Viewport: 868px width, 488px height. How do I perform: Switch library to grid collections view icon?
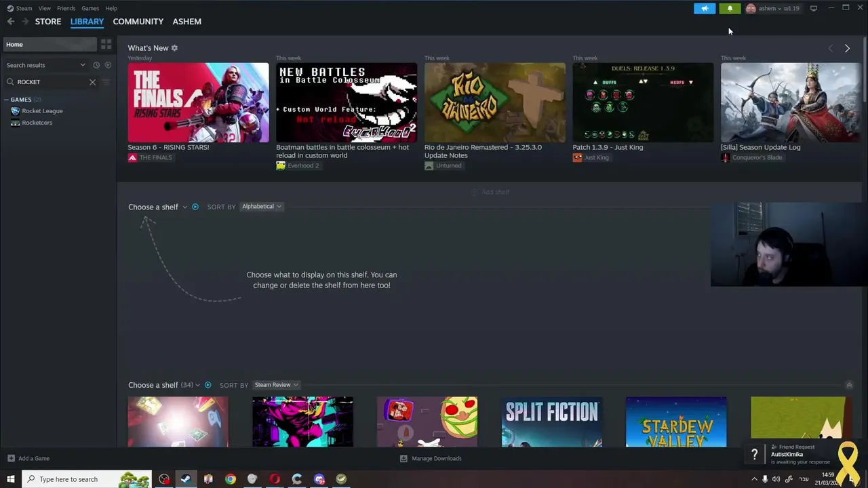tap(106, 44)
